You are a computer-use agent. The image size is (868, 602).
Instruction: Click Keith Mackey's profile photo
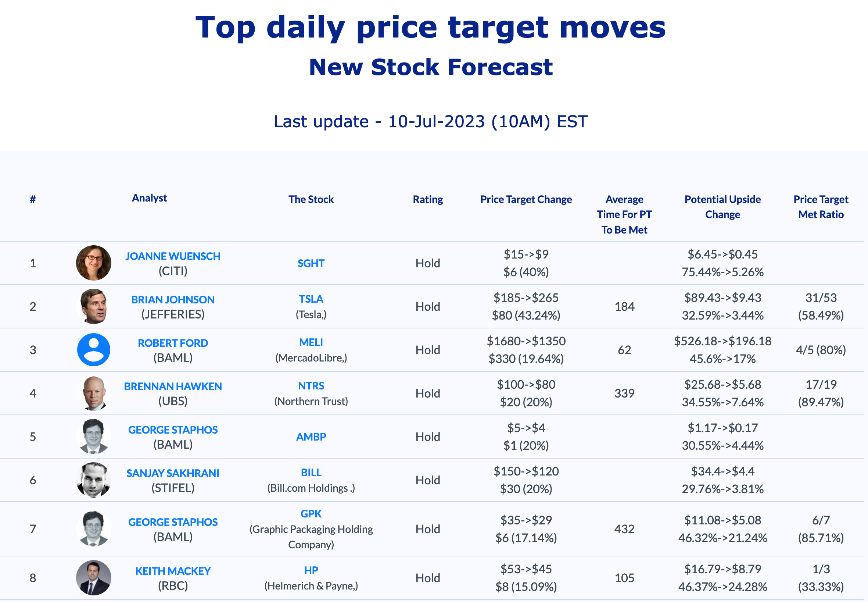(x=93, y=577)
